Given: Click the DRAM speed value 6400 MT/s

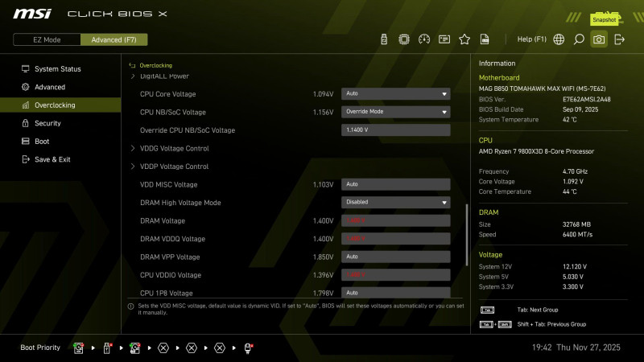Looking at the screenshot, I should (577, 234).
